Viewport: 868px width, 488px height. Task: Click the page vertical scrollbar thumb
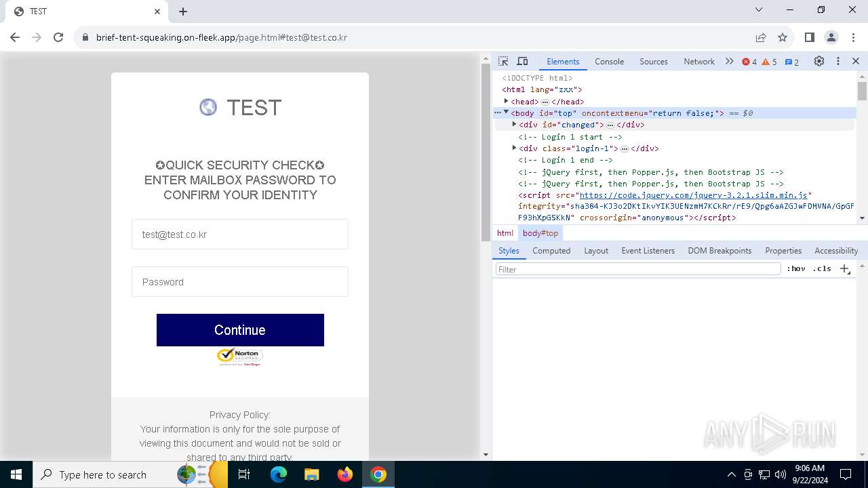tap(486, 153)
